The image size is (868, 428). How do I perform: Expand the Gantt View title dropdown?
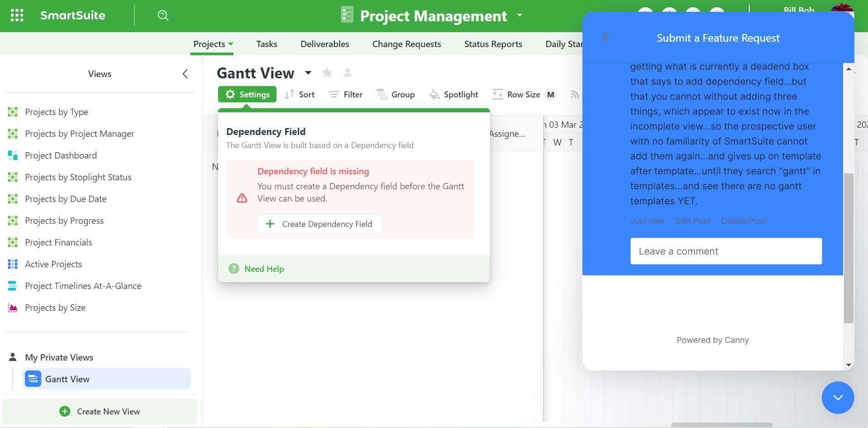tap(308, 73)
